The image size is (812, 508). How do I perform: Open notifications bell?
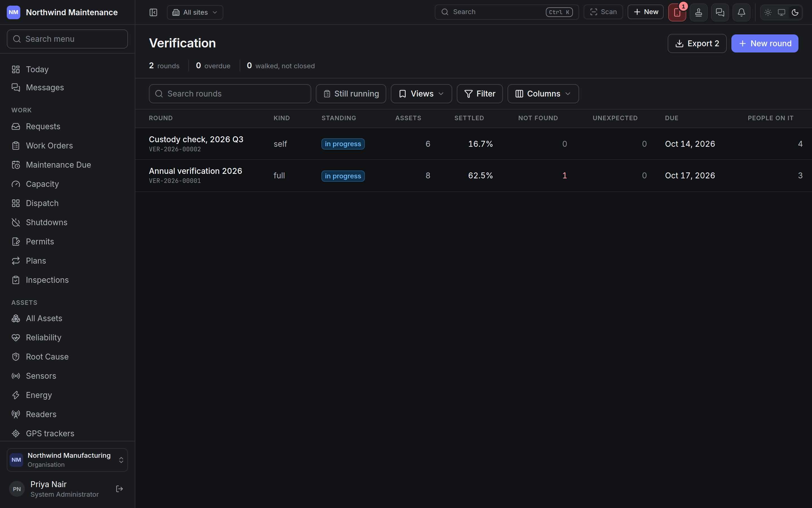point(741,12)
